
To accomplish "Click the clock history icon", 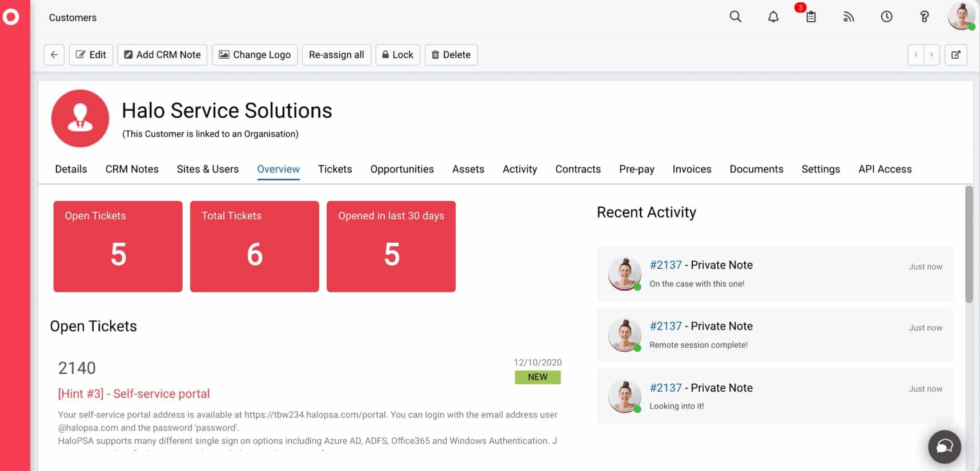I will coord(886,17).
